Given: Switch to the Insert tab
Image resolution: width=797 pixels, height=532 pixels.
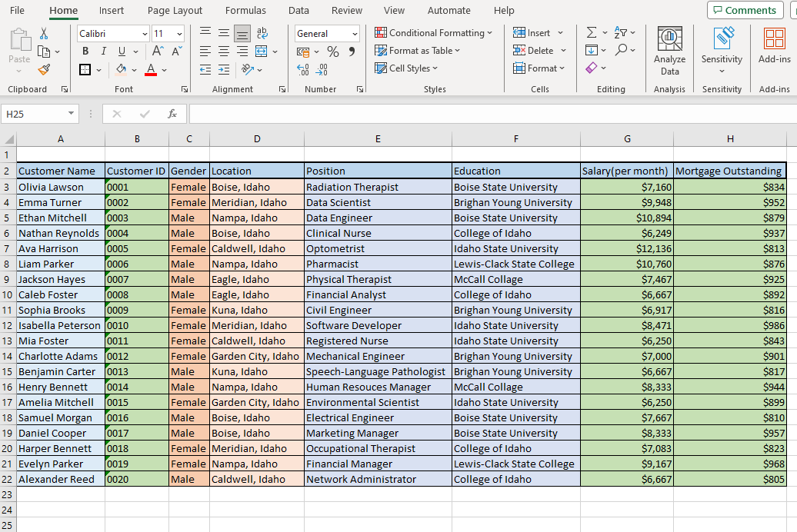Looking at the screenshot, I should point(112,10).
